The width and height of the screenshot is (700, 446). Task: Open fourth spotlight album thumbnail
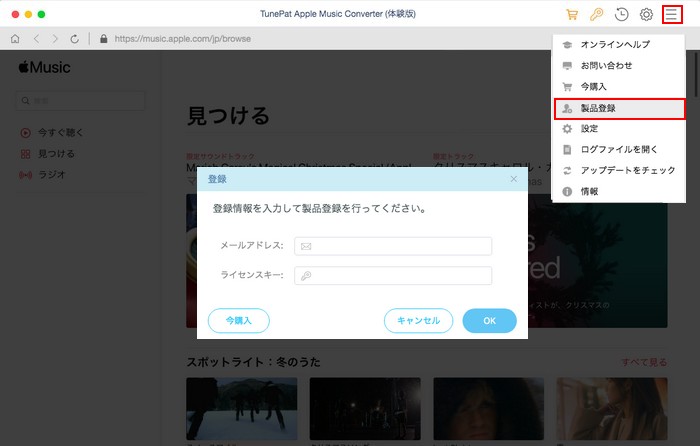[612, 408]
